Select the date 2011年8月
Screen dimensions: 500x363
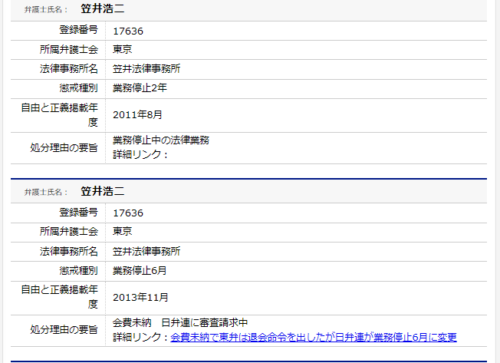(137, 115)
